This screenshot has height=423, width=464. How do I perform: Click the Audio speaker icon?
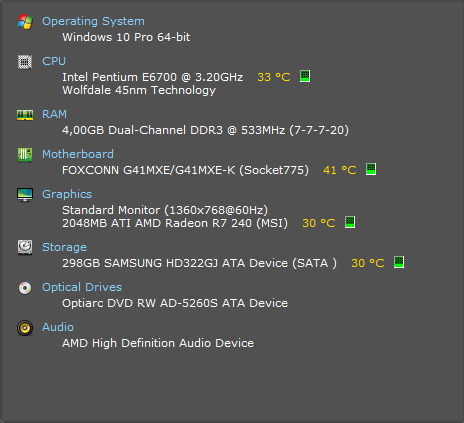click(25, 328)
